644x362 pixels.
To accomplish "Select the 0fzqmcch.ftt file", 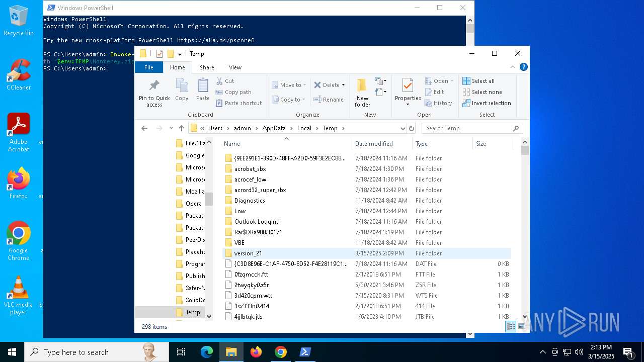I will click(366, 275).
